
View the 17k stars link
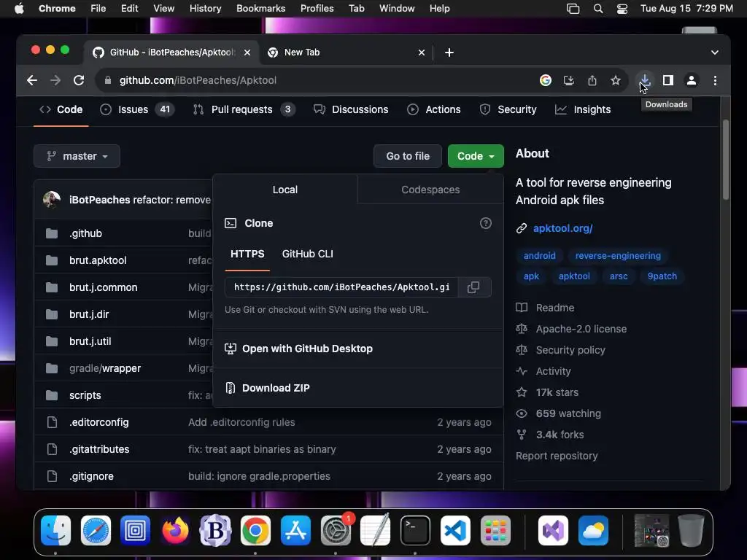coord(557,392)
